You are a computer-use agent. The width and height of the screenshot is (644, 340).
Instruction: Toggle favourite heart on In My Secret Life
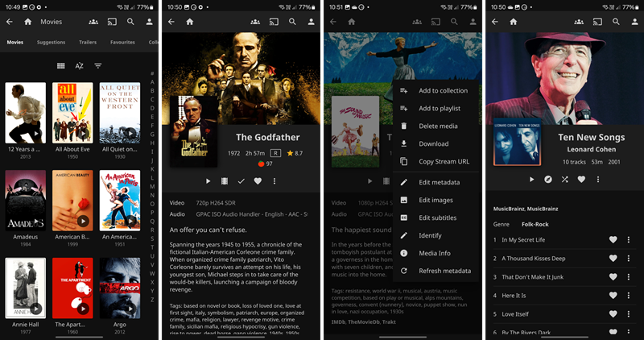point(613,239)
